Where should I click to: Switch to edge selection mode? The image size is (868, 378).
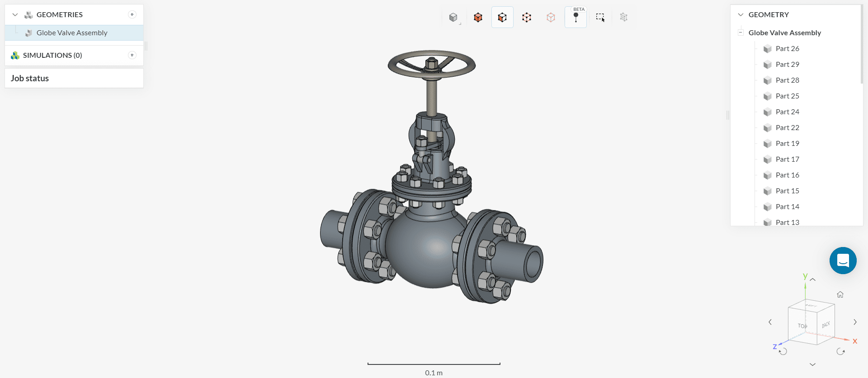point(527,18)
